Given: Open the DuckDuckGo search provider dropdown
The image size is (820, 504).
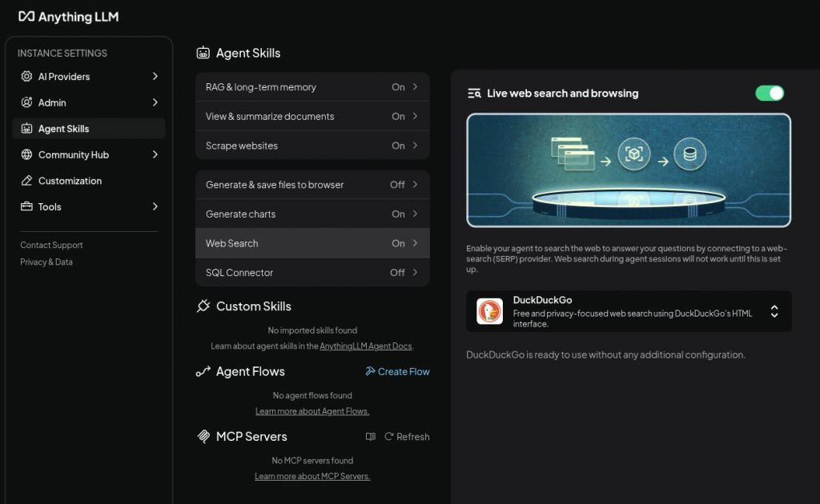Looking at the screenshot, I should tap(774, 311).
